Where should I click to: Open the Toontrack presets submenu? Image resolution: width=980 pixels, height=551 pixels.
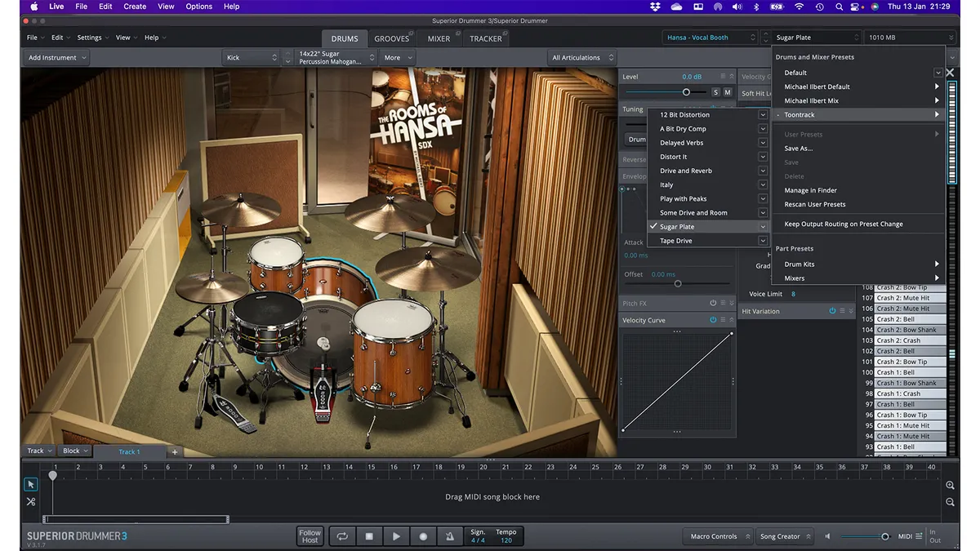pos(858,115)
